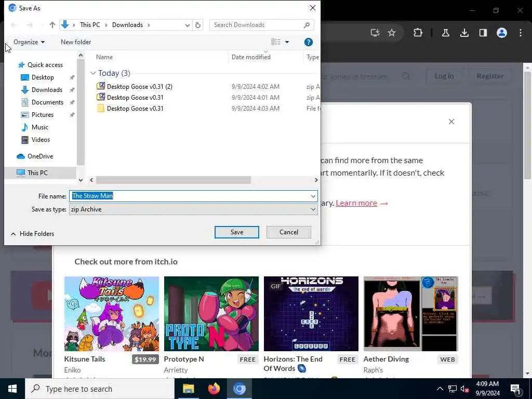Toggle Chrome side panel icon
The height and width of the screenshot is (399, 532).
pyautogui.click(x=483, y=33)
